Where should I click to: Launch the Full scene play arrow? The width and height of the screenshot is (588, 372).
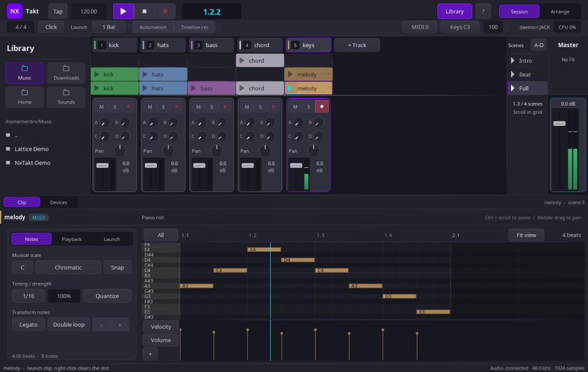(x=513, y=88)
